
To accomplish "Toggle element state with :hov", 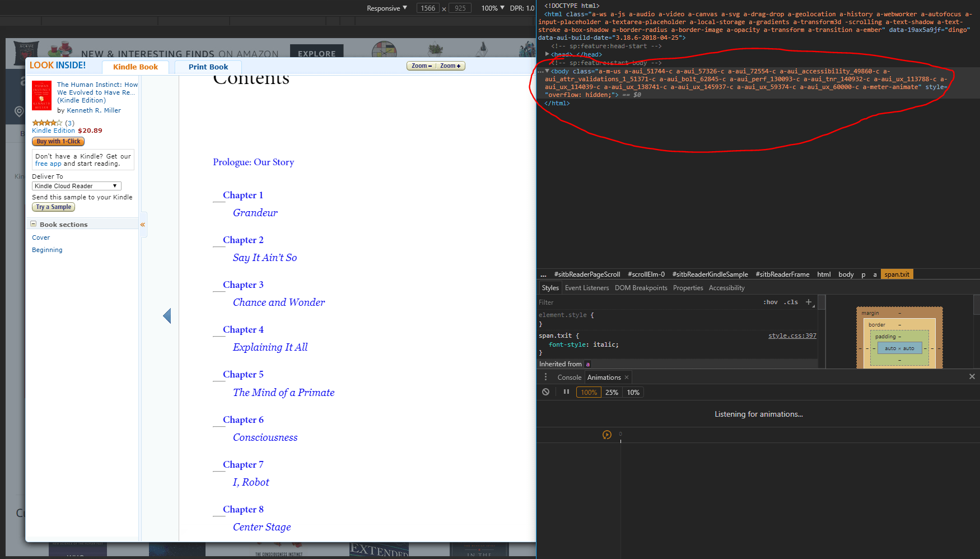I will coord(771,302).
